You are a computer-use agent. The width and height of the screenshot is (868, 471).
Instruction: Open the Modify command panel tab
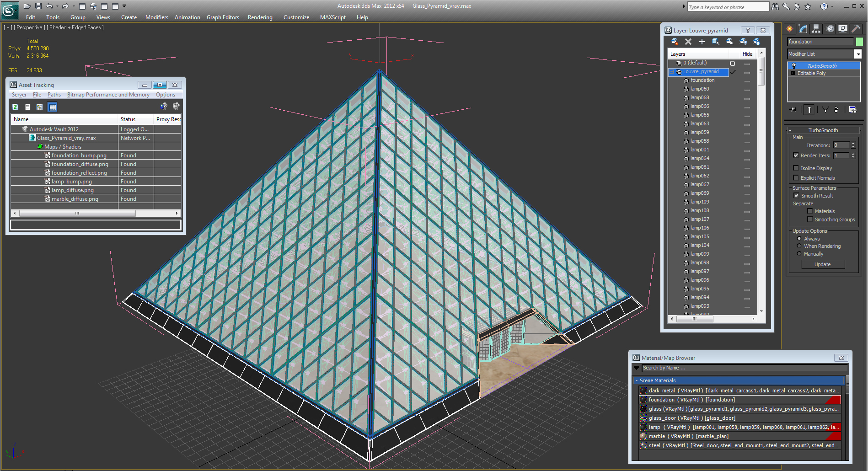coord(803,29)
